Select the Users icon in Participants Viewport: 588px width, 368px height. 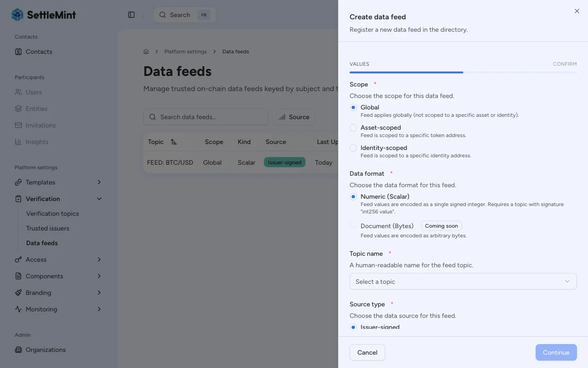(17, 92)
